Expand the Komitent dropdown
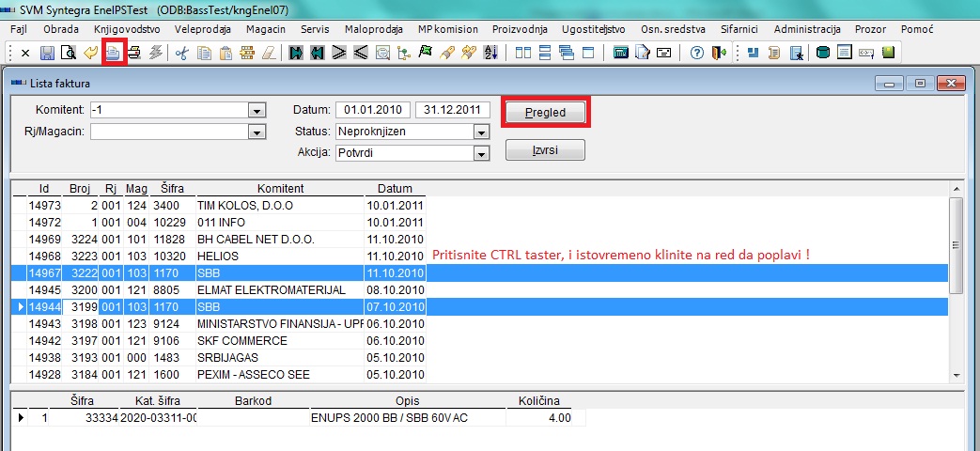Image resolution: width=980 pixels, height=451 pixels. click(255, 111)
